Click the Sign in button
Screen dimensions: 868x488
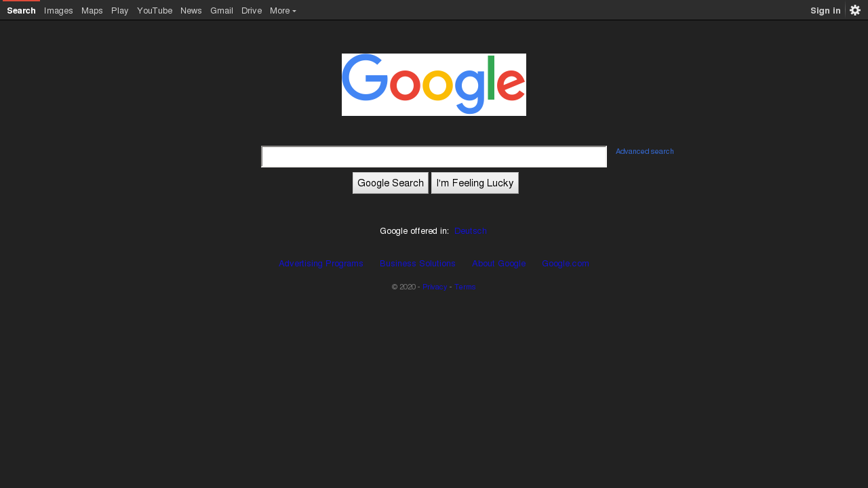pos(825,10)
